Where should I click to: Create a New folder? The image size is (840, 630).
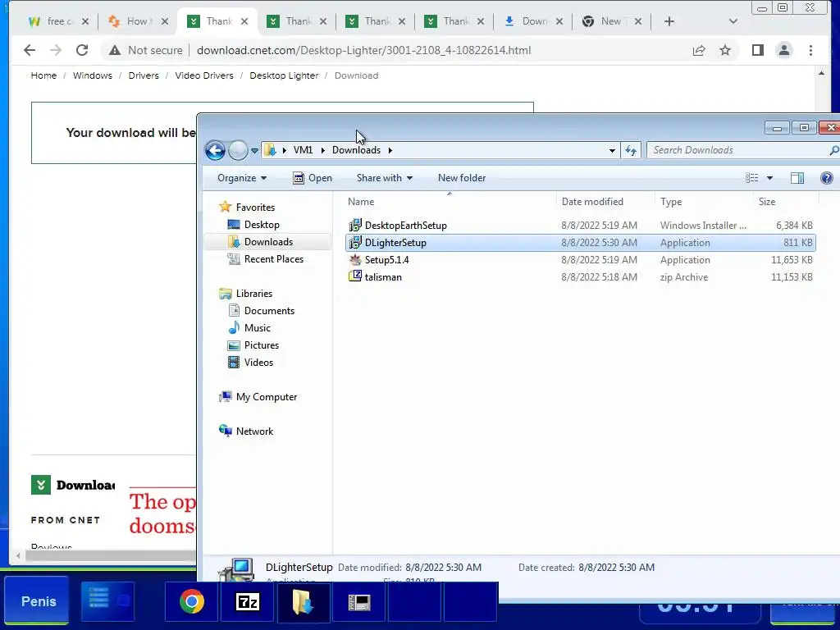462,178
